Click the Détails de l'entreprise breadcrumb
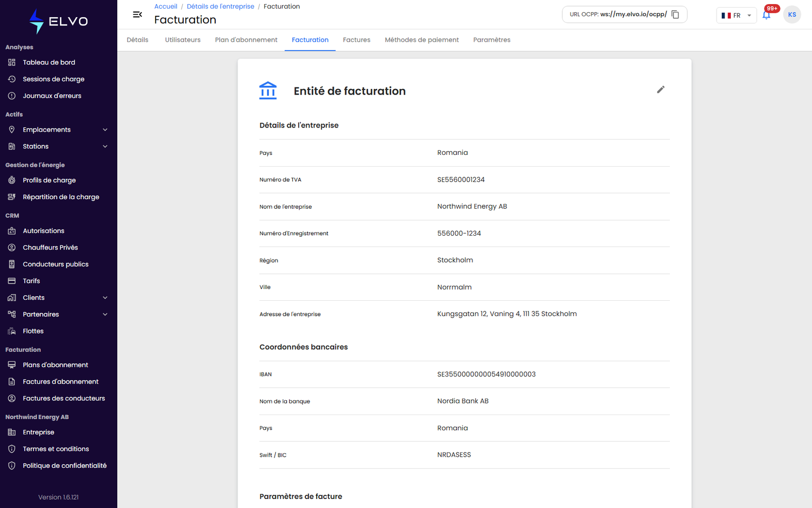Viewport: 812px width, 508px height. click(x=221, y=7)
